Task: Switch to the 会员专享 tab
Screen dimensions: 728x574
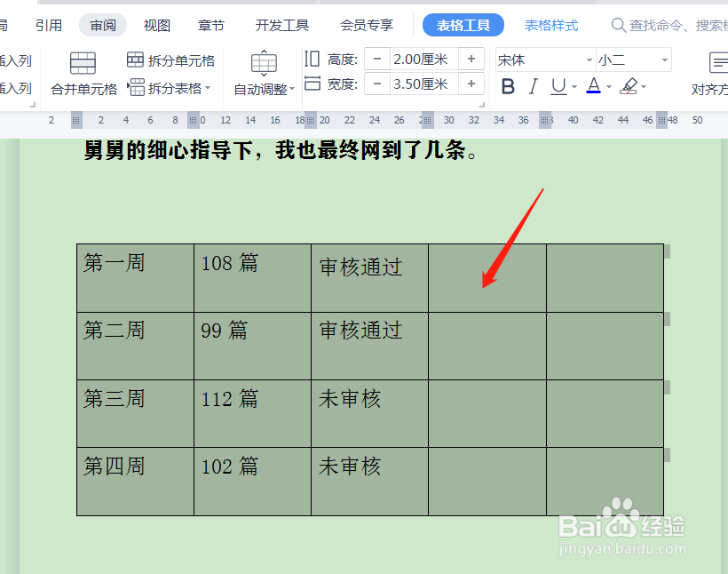Action: (367, 25)
